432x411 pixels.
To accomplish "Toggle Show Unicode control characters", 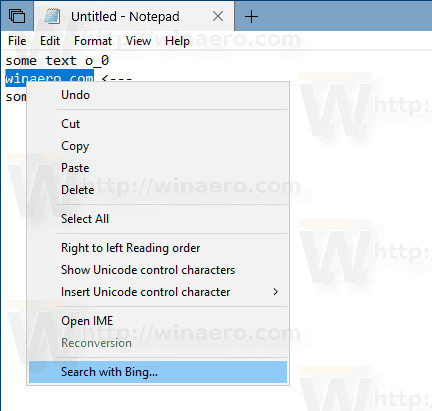I will tap(158, 270).
